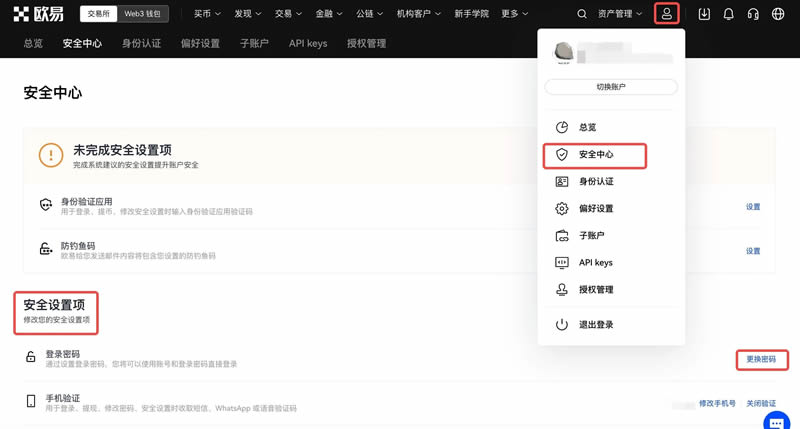Open API keys in the account menu
This screenshot has width=800, height=429.
coord(596,263)
